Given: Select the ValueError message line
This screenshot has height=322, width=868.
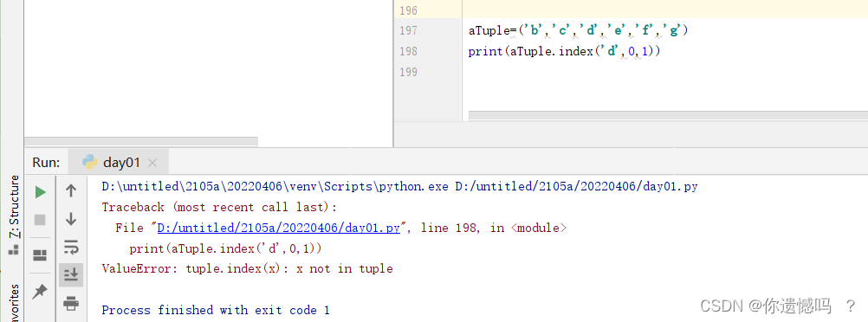Looking at the screenshot, I should coord(248,269).
